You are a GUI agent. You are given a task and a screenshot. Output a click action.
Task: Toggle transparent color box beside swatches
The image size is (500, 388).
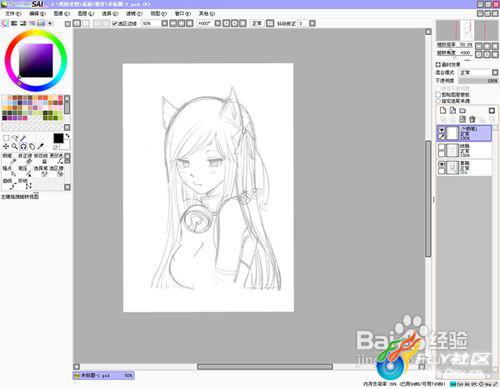pyautogui.click(x=56, y=147)
